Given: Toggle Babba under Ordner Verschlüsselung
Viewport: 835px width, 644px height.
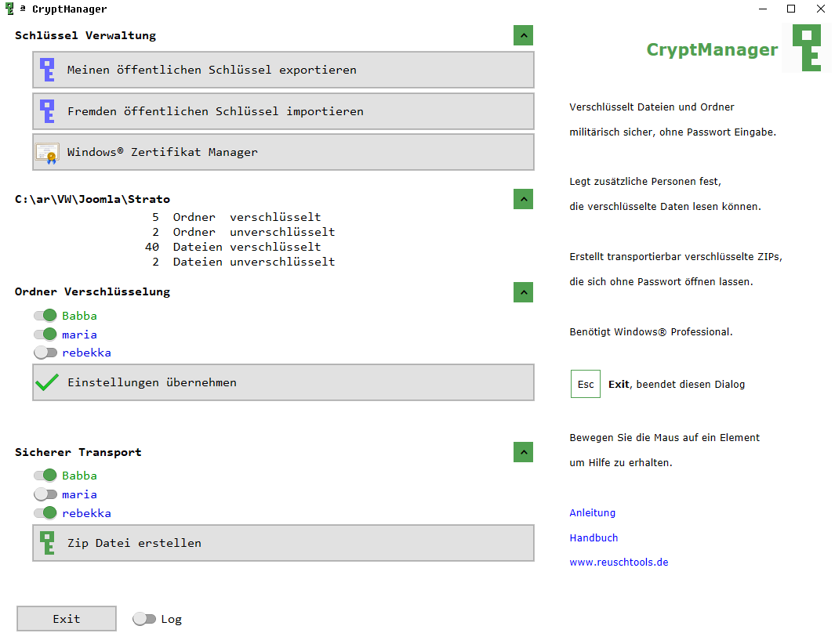Looking at the screenshot, I should [x=45, y=316].
